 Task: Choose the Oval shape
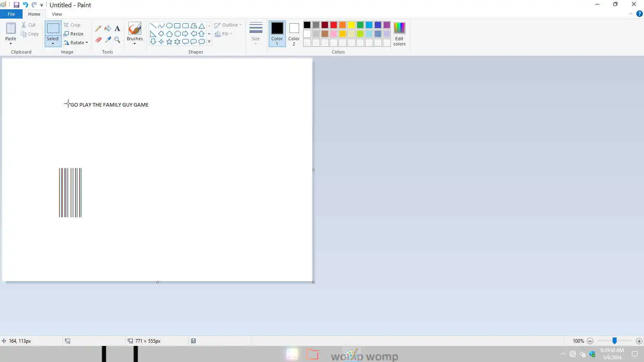coord(169,26)
